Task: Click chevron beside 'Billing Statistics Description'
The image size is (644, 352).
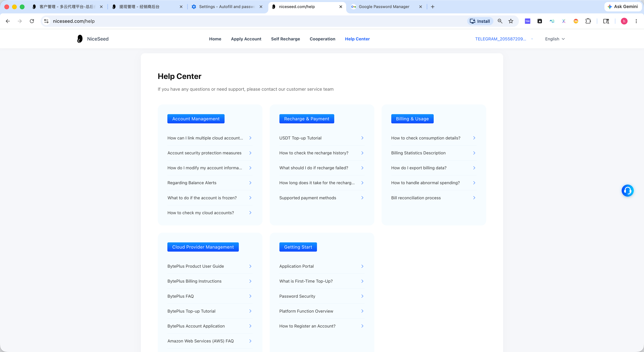Action: click(474, 153)
